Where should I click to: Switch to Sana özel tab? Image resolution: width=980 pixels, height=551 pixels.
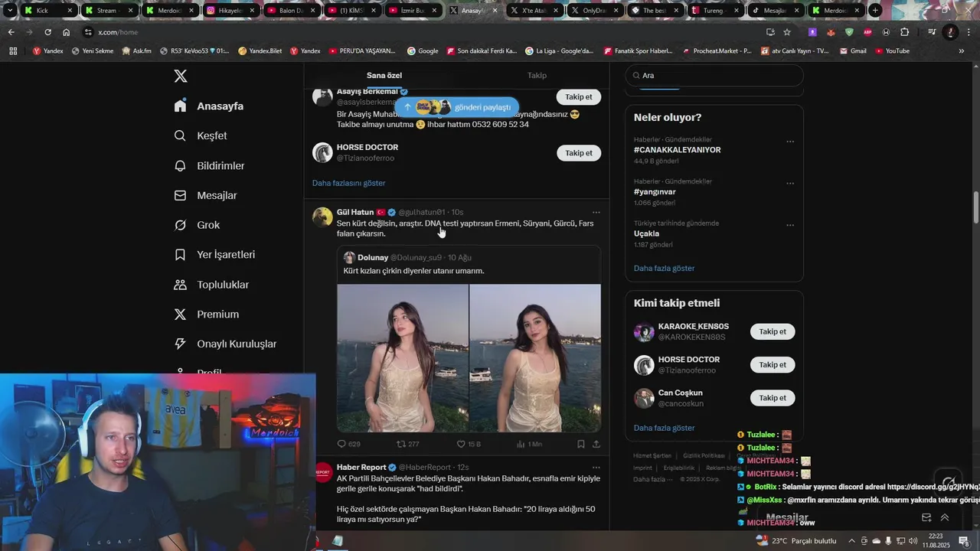pos(384,76)
